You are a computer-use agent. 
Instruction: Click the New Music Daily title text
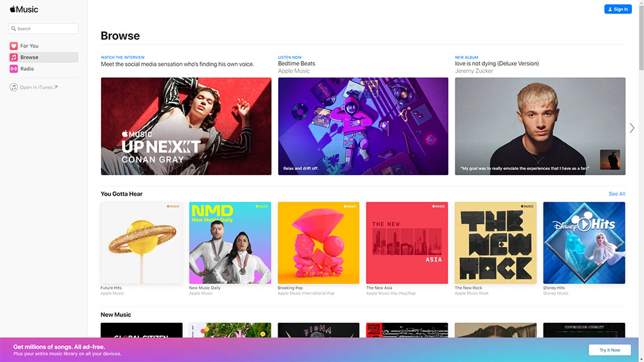(x=205, y=288)
